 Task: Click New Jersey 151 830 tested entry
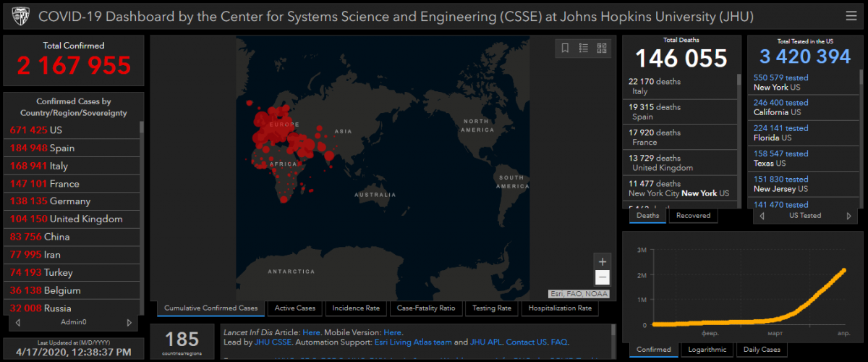tap(804, 184)
